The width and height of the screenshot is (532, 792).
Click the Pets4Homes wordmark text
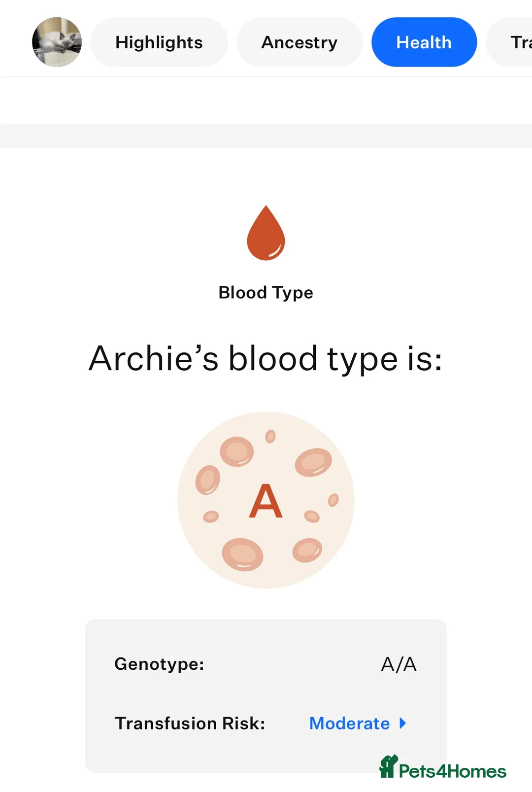452,771
